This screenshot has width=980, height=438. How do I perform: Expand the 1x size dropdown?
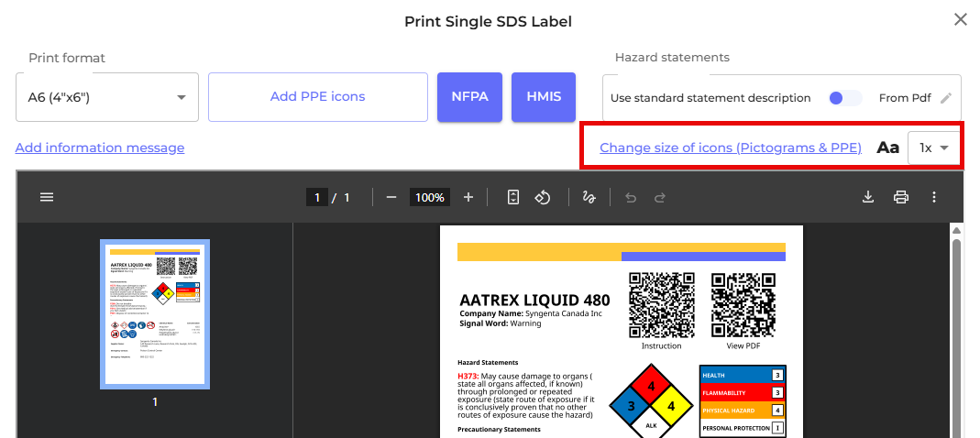click(934, 148)
